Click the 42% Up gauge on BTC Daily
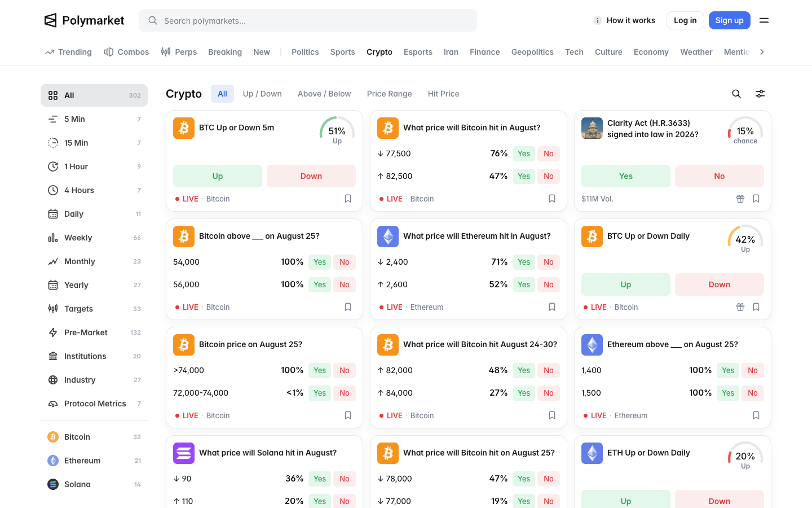This screenshot has height=508, width=812. tap(745, 240)
